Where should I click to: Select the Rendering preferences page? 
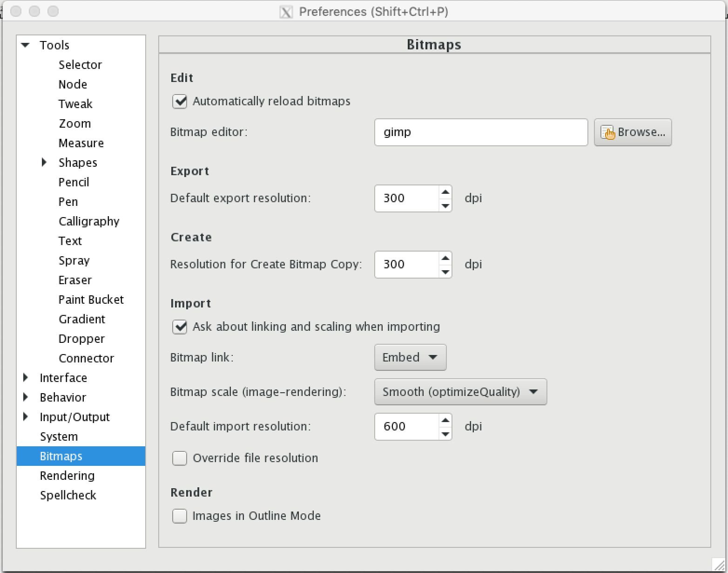tap(67, 476)
